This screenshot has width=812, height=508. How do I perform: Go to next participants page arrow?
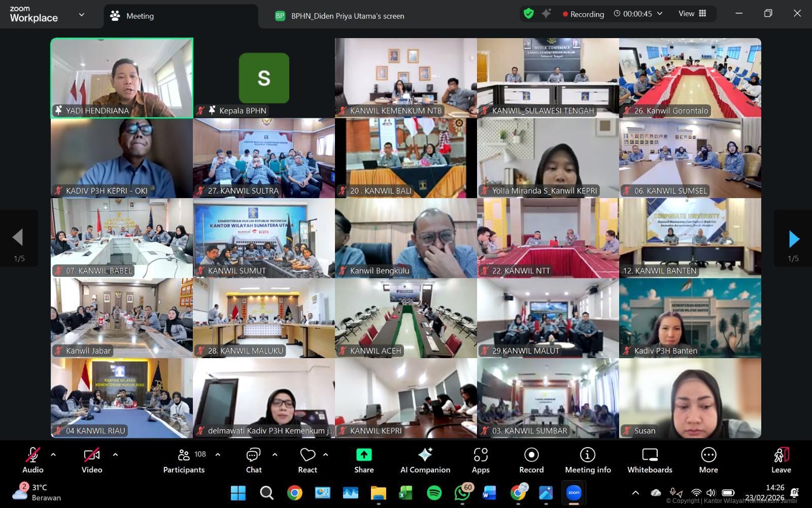tap(794, 238)
